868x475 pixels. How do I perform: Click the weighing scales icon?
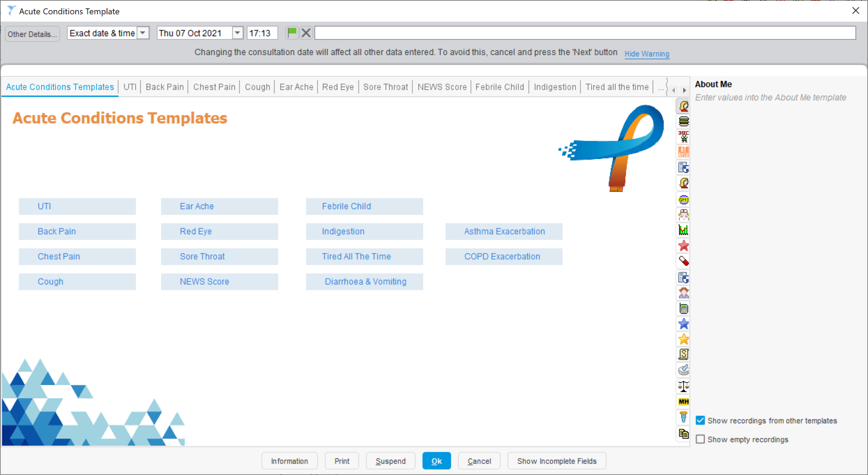(x=684, y=386)
